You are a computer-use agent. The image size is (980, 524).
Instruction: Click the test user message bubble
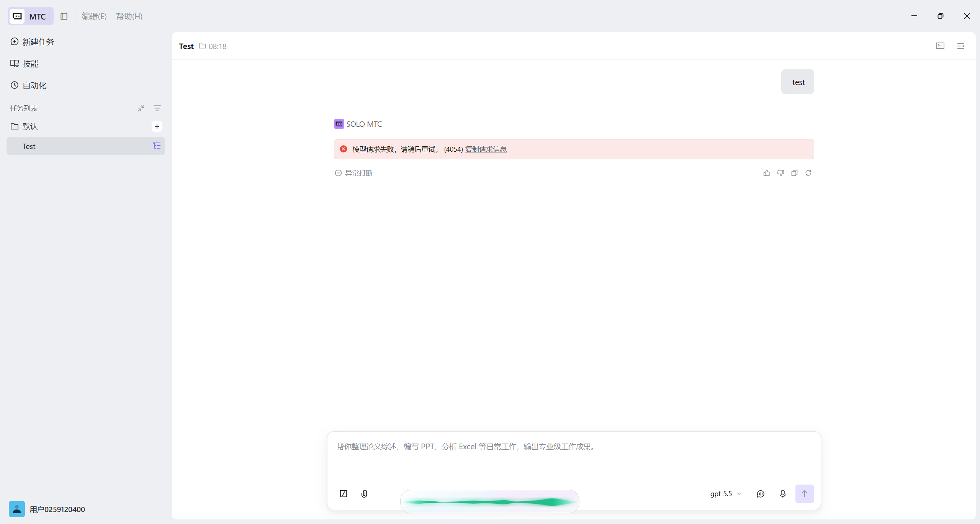[798, 82]
